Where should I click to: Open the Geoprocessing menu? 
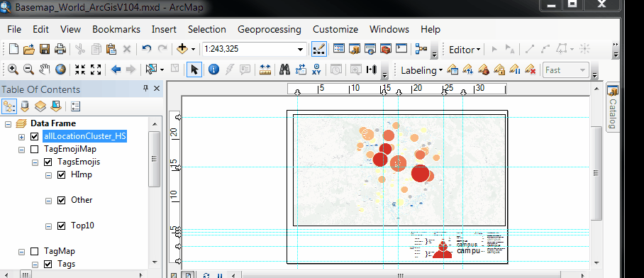click(270, 30)
